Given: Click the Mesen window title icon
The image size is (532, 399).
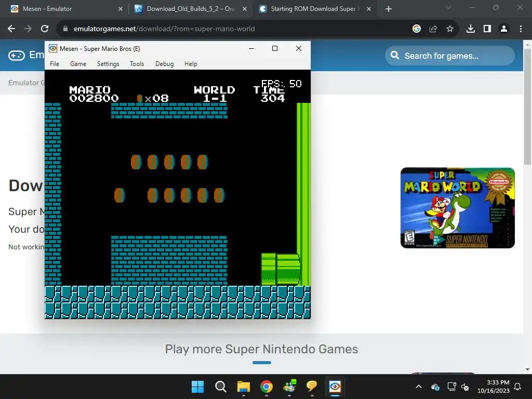Looking at the screenshot, I should [53, 48].
